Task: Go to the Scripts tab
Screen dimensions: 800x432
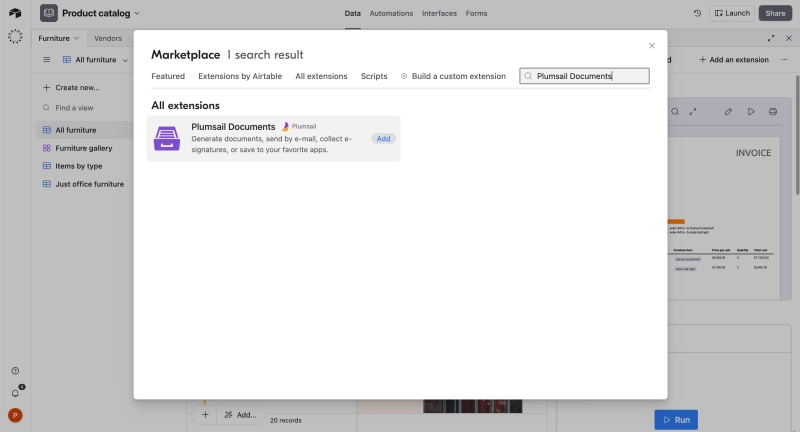Action: click(374, 76)
